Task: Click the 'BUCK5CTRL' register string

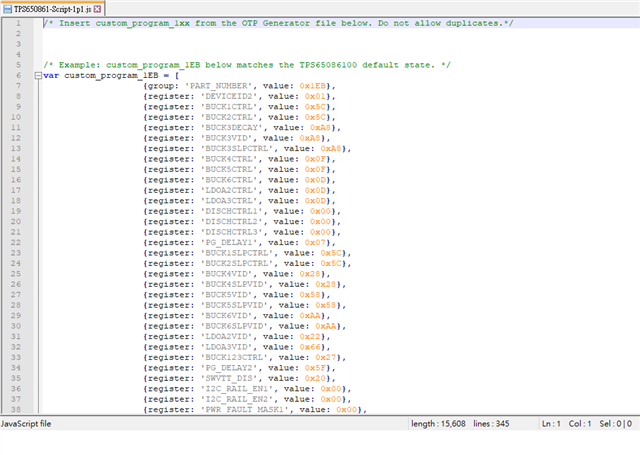Action: [229, 169]
